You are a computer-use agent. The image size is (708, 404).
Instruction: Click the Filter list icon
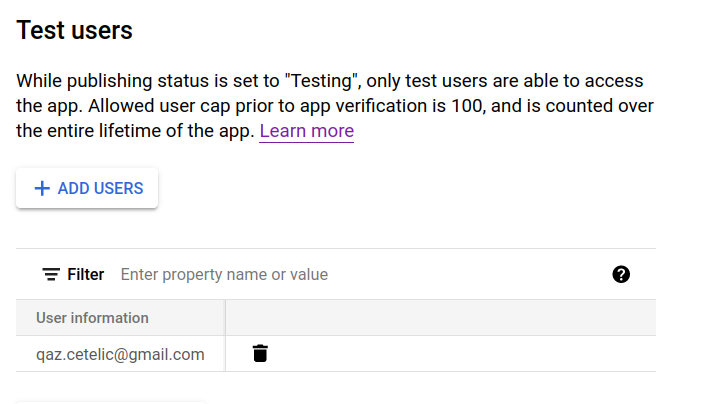click(x=50, y=274)
